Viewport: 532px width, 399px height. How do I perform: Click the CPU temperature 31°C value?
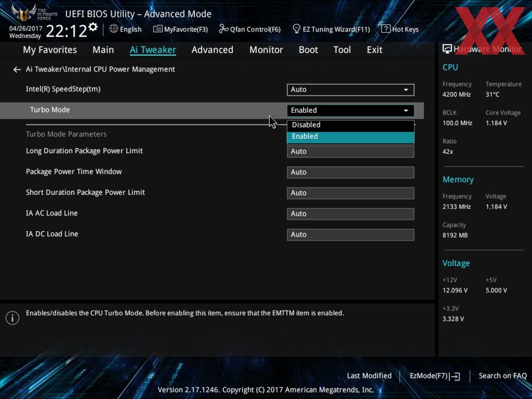(x=492, y=95)
